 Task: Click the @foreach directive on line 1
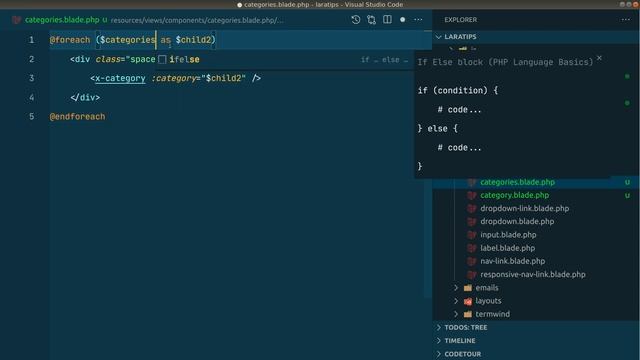(70, 40)
